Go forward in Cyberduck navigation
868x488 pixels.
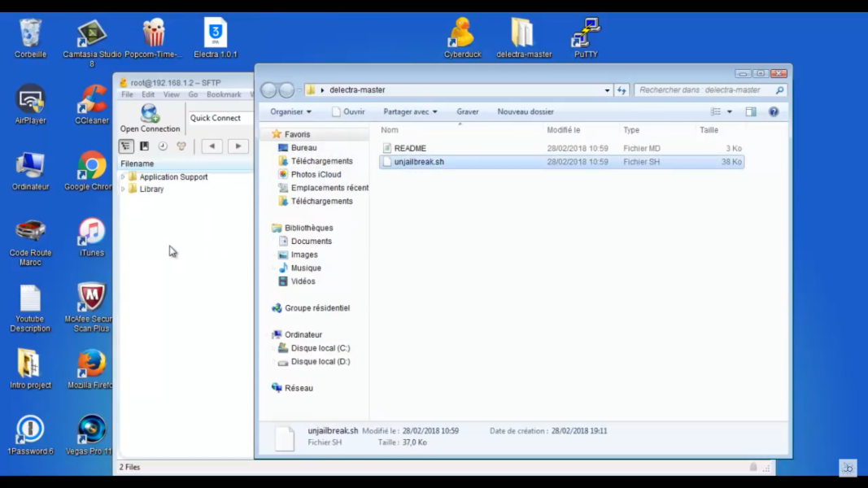238,146
